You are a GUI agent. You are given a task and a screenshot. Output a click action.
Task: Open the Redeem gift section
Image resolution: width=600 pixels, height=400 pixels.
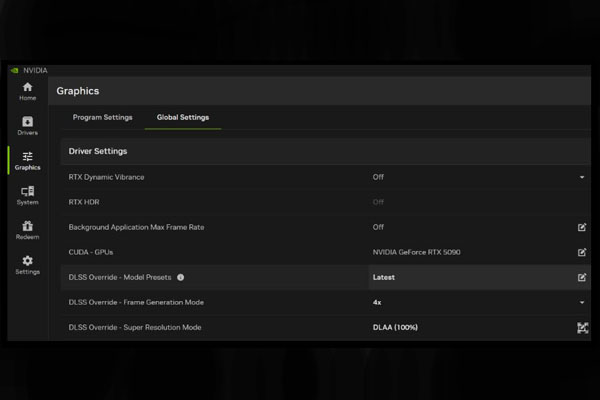27,230
